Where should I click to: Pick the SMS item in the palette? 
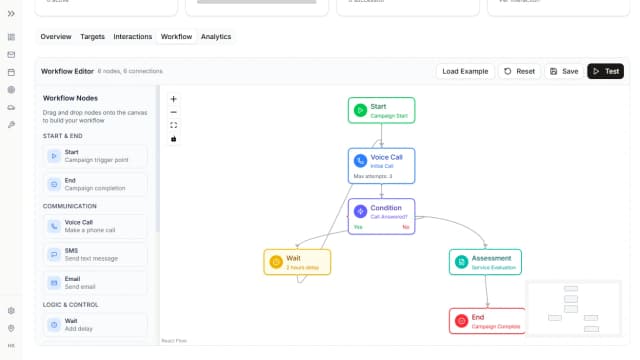tap(95, 254)
